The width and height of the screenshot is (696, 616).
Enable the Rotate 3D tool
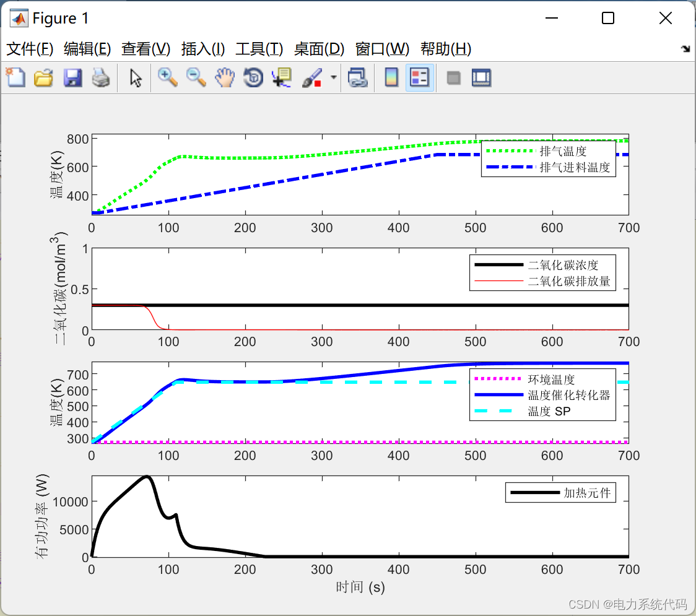click(253, 77)
